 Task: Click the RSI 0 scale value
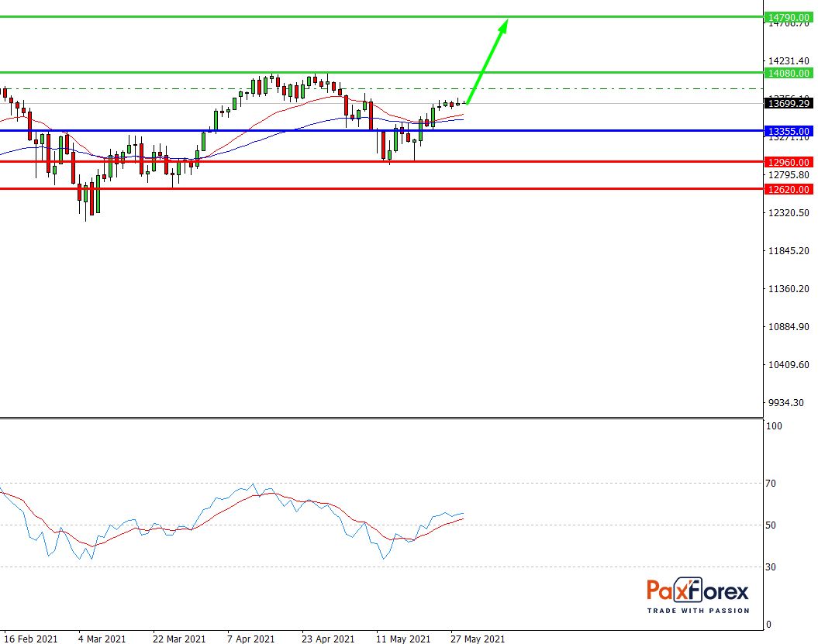[768, 624]
